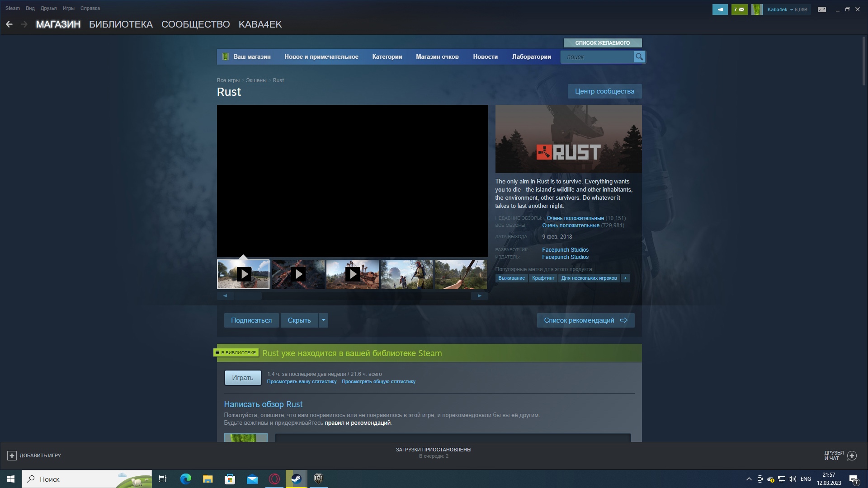Viewport: 868px width, 488px height.
Task: Open the Вид menu
Action: (x=30, y=8)
